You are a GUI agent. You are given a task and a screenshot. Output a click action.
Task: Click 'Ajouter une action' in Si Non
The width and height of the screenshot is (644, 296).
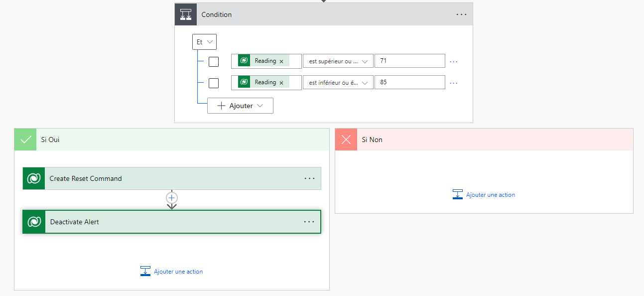(484, 195)
